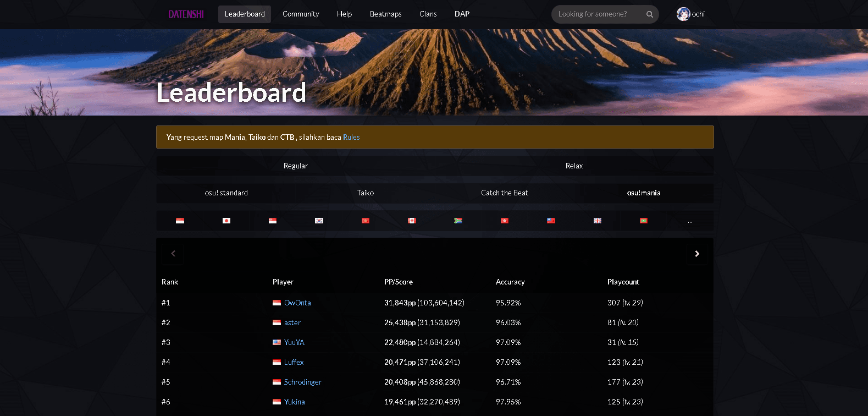Show more countries with the ellipsis
Viewport: 868px width, 416px height.
pos(690,221)
